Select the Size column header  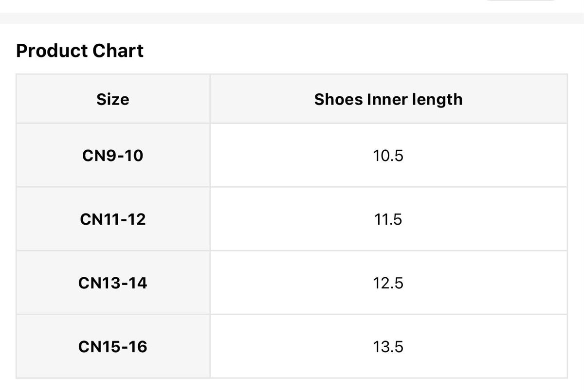113,99
